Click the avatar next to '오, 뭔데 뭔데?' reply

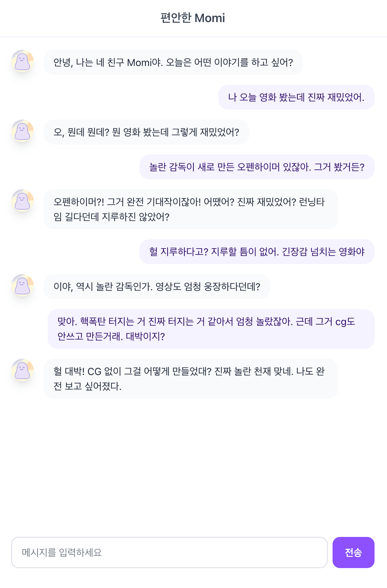22,131
